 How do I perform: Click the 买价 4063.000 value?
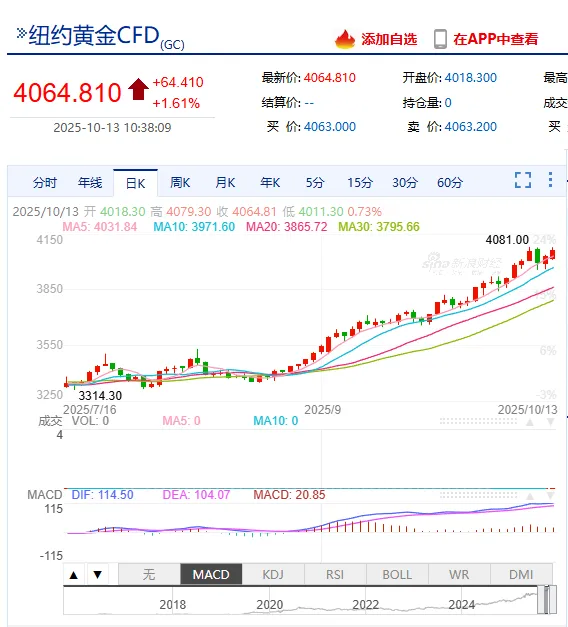coord(330,127)
